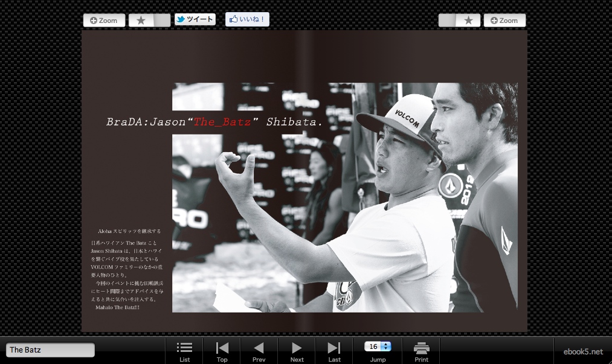Screen dimensions: 612x364
Task: Open the page List view
Action: pos(184,351)
